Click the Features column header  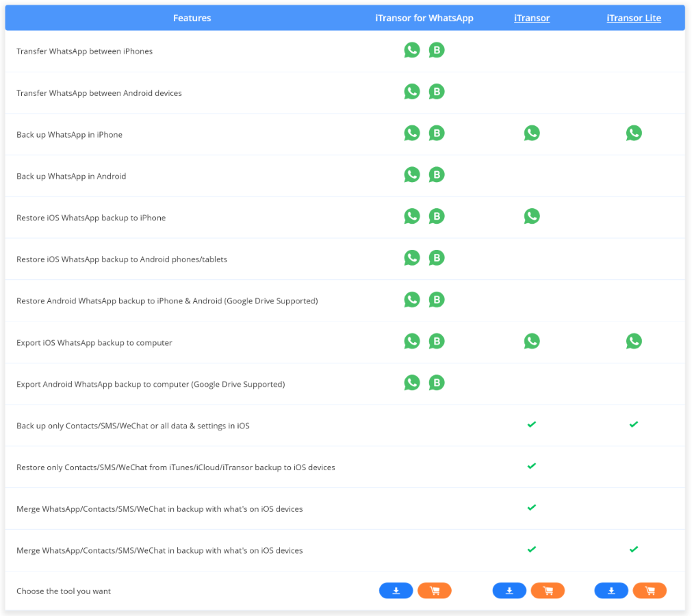click(192, 18)
